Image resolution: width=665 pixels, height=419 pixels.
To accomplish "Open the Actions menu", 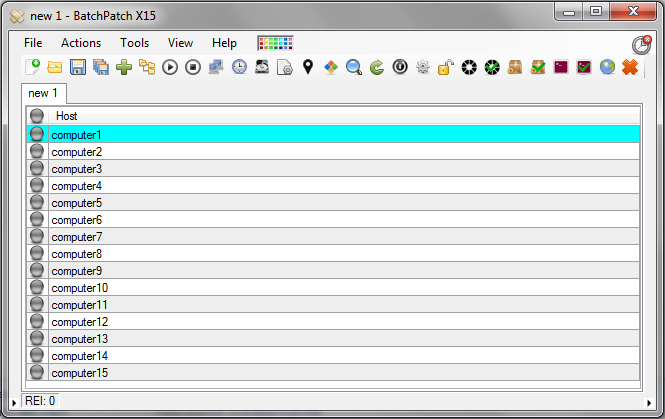I will [81, 43].
